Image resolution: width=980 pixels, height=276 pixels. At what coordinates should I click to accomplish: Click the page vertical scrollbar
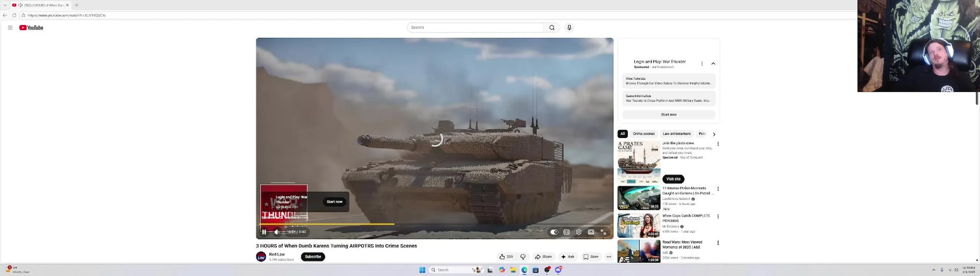pyautogui.click(x=977, y=98)
